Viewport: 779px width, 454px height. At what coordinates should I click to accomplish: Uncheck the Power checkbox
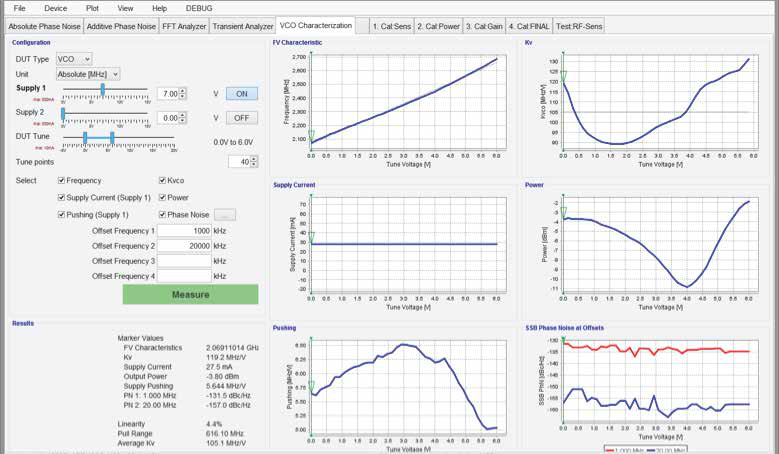(x=162, y=197)
